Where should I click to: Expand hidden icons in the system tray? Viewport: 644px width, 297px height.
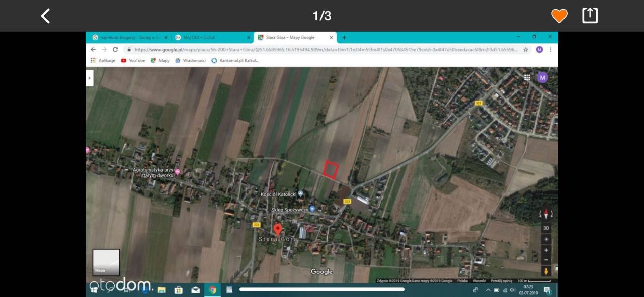point(488,290)
